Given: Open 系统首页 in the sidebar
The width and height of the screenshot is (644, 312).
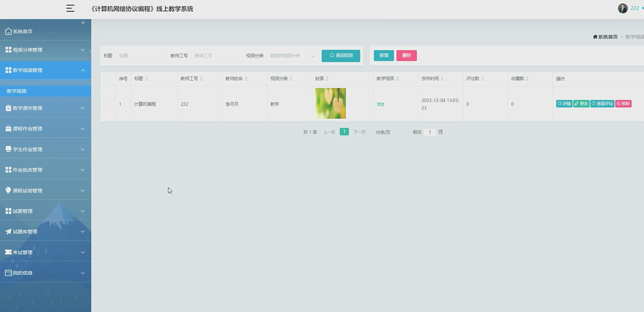Looking at the screenshot, I should (x=46, y=31).
